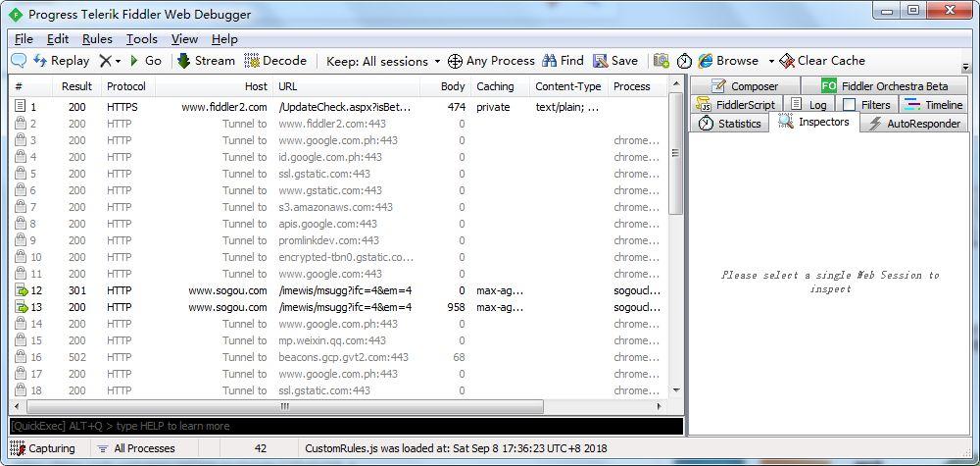Sort by Content-Type column header
This screenshot has height=466, width=980.
pos(568,86)
